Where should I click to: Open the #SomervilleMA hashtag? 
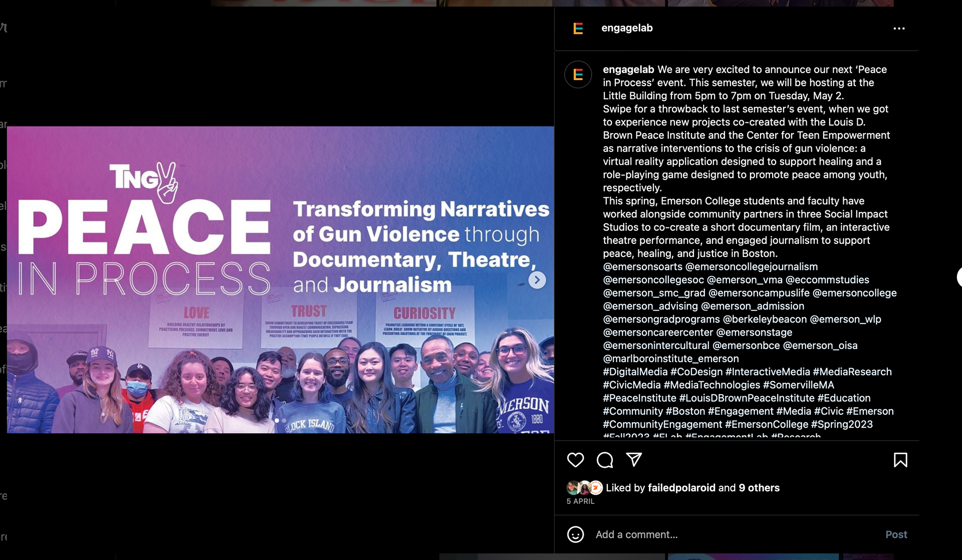tap(799, 385)
